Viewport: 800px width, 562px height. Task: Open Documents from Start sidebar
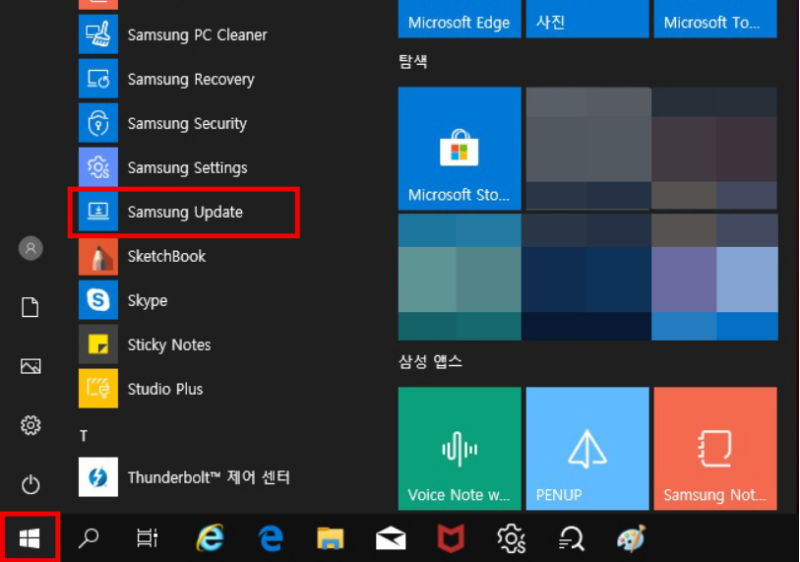tap(30, 308)
